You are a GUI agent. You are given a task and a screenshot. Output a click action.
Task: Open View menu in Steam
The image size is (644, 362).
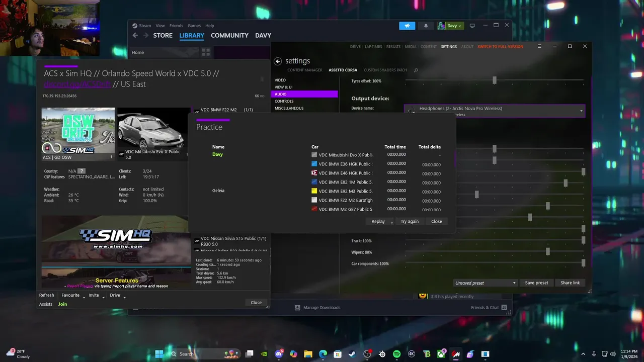click(x=160, y=26)
